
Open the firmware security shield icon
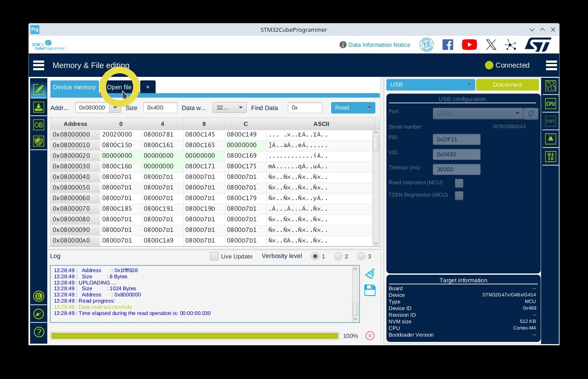pos(38,141)
